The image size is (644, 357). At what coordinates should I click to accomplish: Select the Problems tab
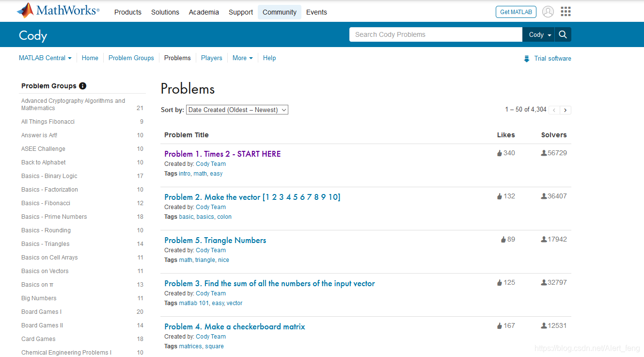[x=177, y=58]
